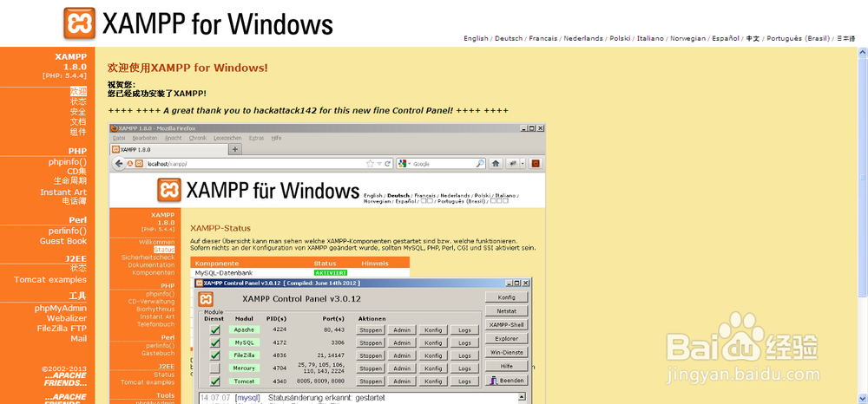Select Italiano in the top language bar
Screen dimensions: 868x404
click(x=650, y=39)
